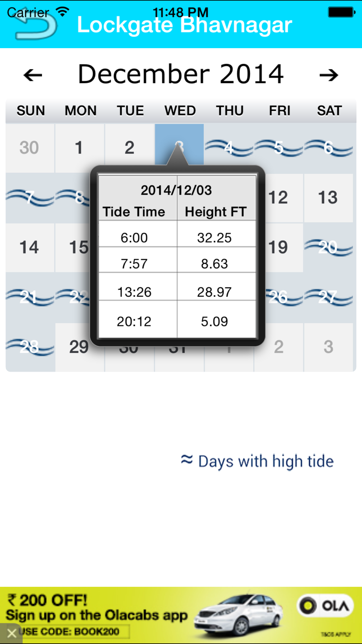Select high tide day 6
Image resolution: width=362 pixels, height=644 pixels.
(328, 148)
